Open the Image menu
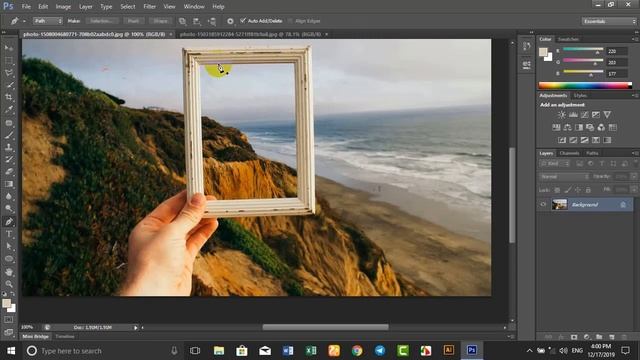The width and height of the screenshot is (640, 360). 63,7
